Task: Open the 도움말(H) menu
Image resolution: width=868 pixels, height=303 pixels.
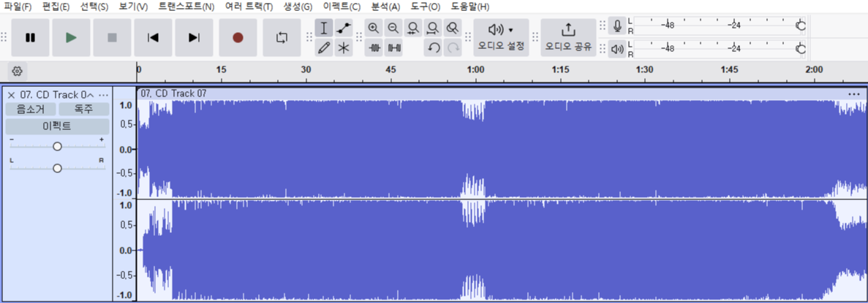Action: 470,7
